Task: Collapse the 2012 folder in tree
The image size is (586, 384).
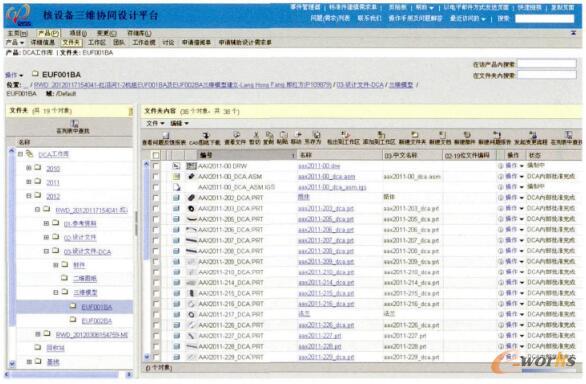Action: point(28,196)
